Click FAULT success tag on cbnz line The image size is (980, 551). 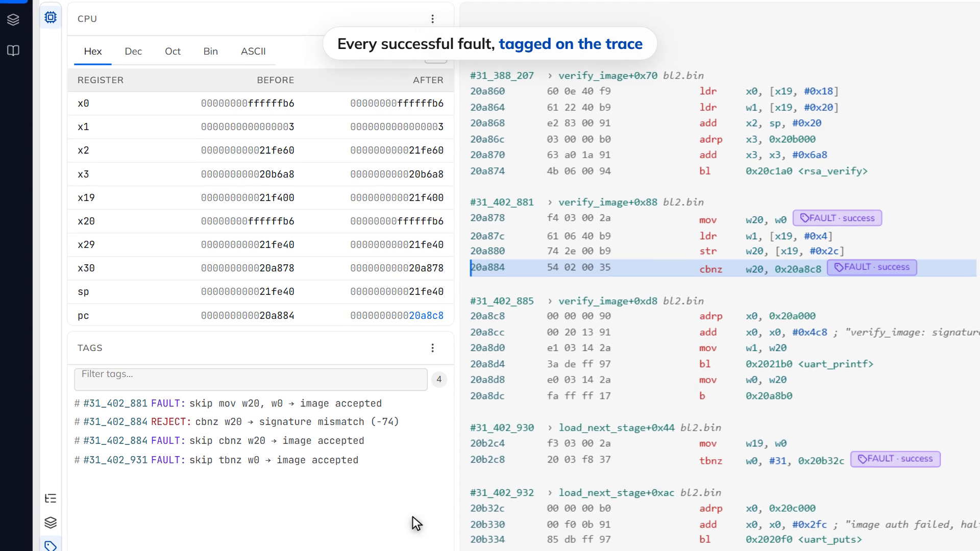(872, 267)
